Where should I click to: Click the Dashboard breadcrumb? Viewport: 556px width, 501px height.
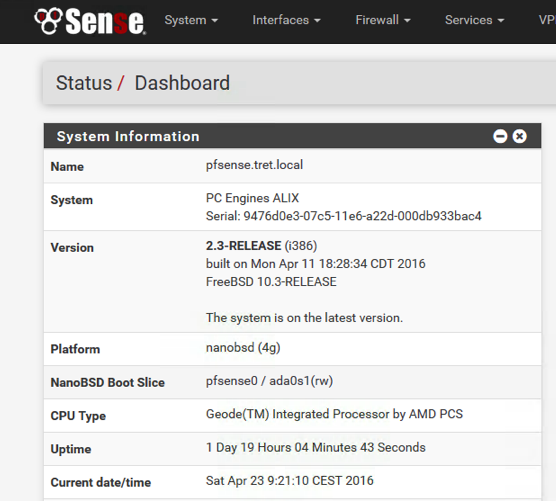coord(182,83)
